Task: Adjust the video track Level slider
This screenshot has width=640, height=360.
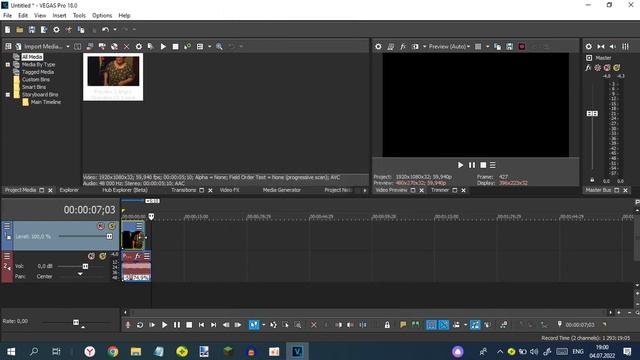Action: click(x=109, y=236)
